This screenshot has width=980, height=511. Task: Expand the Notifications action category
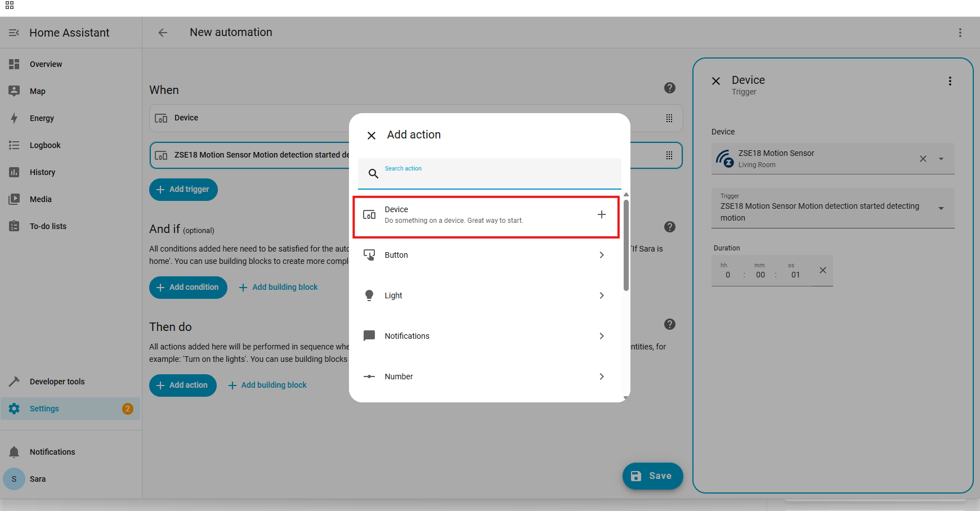(602, 336)
